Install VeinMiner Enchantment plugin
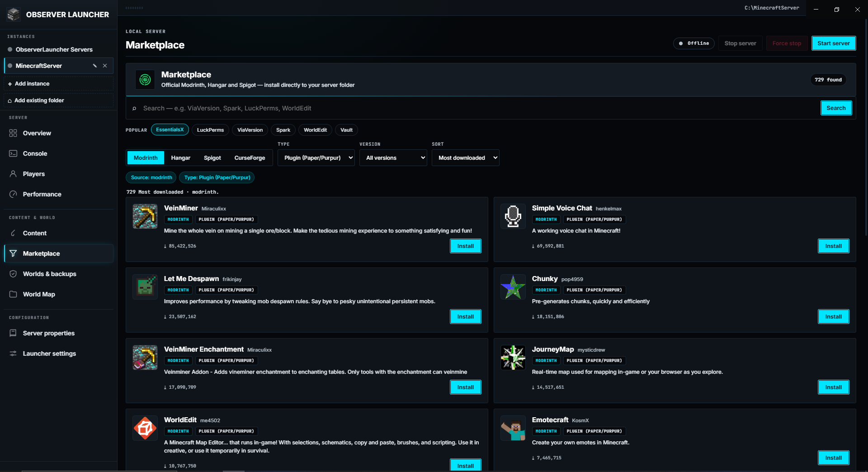This screenshot has width=868, height=472. [x=466, y=387]
